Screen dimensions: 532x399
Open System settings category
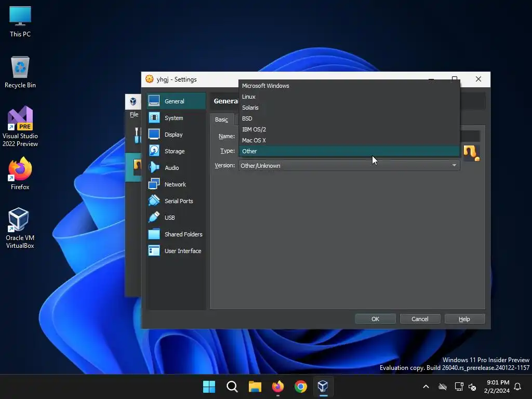pyautogui.click(x=176, y=118)
